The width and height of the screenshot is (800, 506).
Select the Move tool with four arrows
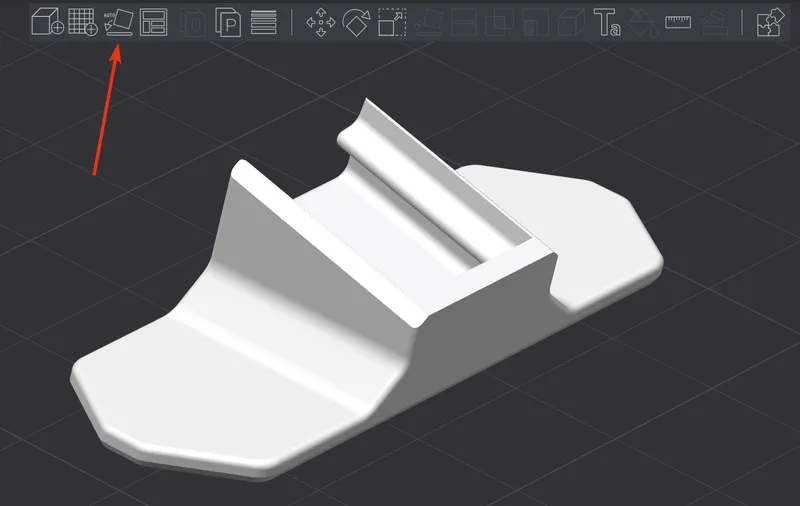(320, 22)
